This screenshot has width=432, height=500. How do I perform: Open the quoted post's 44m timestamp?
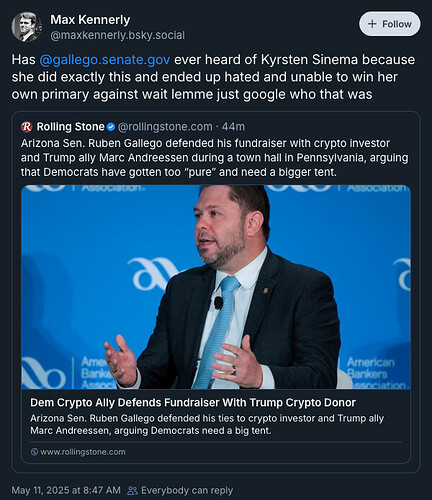point(233,127)
